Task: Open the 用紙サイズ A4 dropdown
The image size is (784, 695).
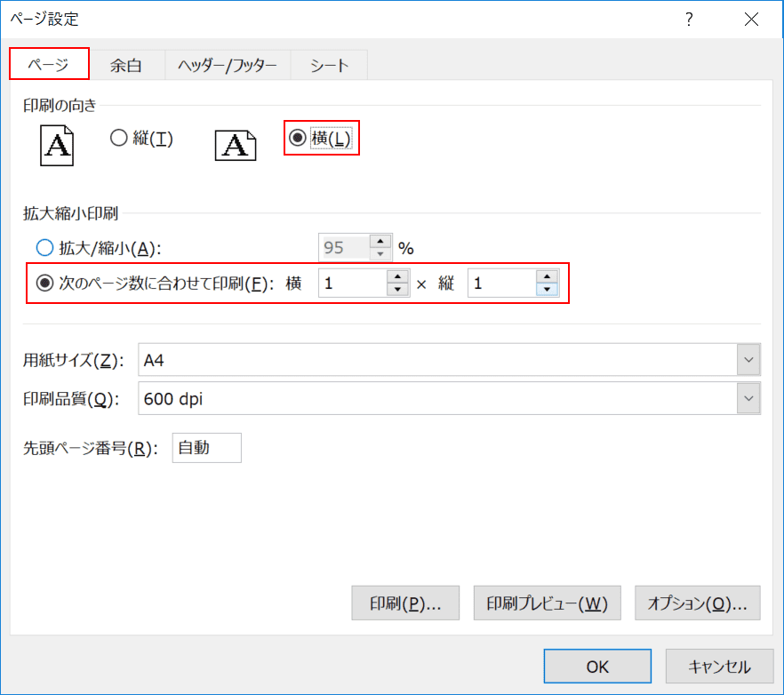Action: (748, 360)
